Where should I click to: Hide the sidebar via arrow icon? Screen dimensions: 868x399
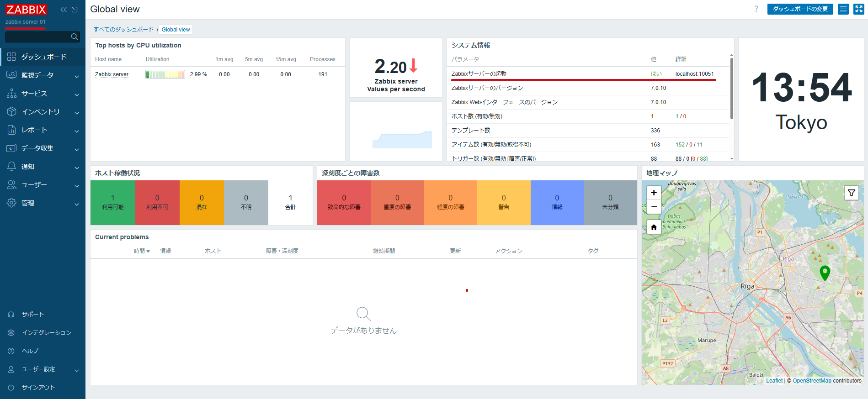pos(75,10)
